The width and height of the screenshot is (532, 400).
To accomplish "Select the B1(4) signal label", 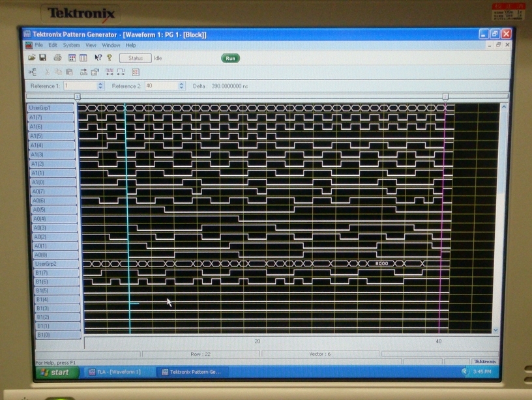I will coord(57,300).
